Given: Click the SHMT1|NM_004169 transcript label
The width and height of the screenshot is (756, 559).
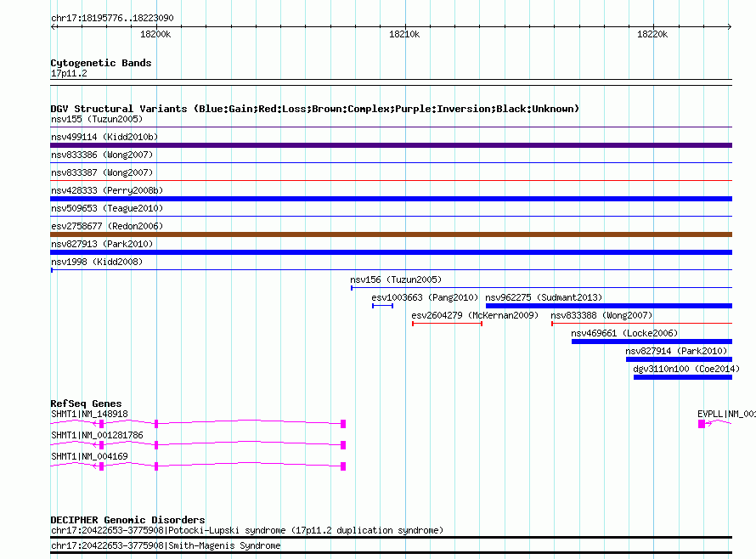Looking at the screenshot, I should pyautogui.click(x=90, y=456).
